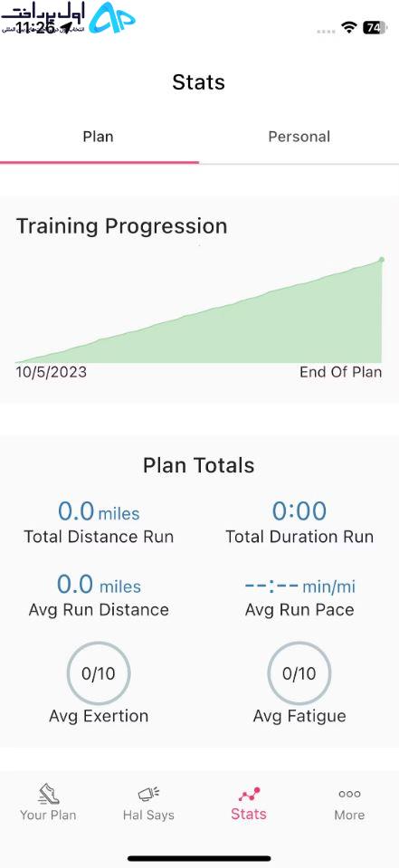Tap the Avg Fatigue 0/10 ring

299,673
